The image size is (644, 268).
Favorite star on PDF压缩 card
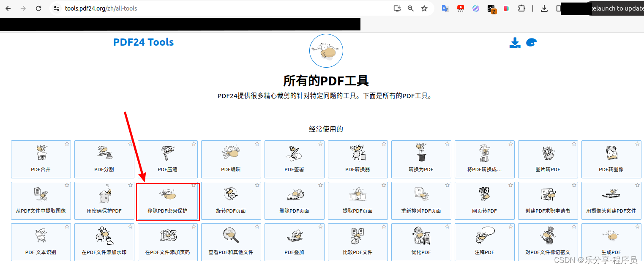[x=194, y=144]
